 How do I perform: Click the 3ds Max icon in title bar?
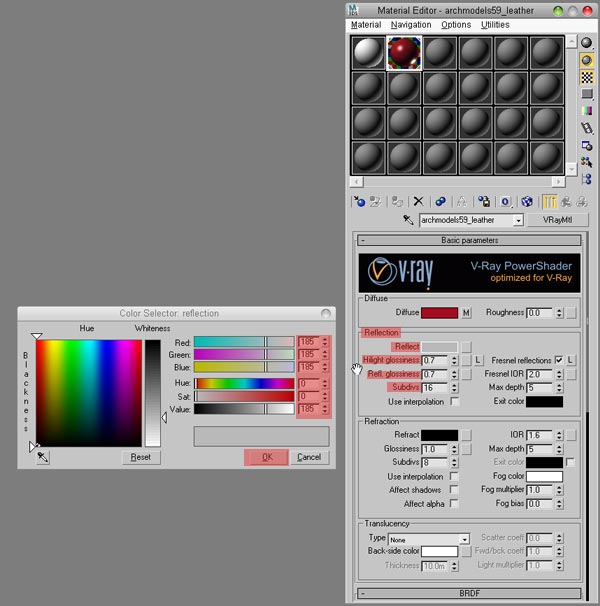tap(353, 10)
